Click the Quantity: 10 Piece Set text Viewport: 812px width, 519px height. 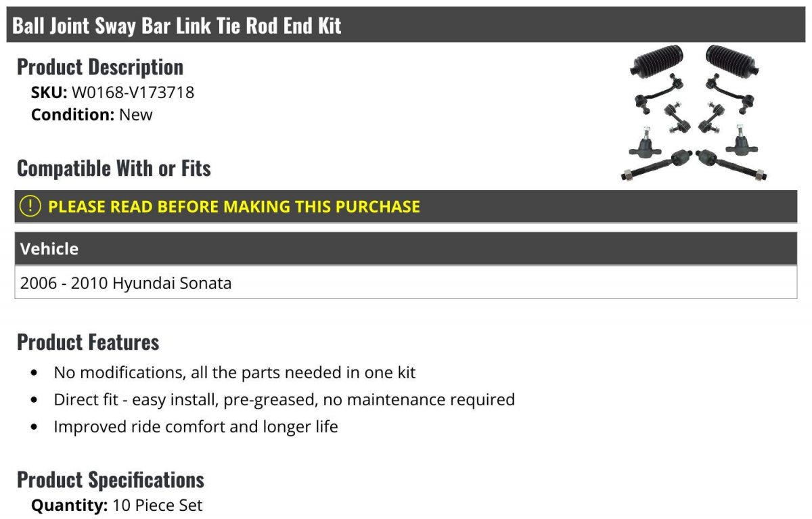click(x=117, y=505)
